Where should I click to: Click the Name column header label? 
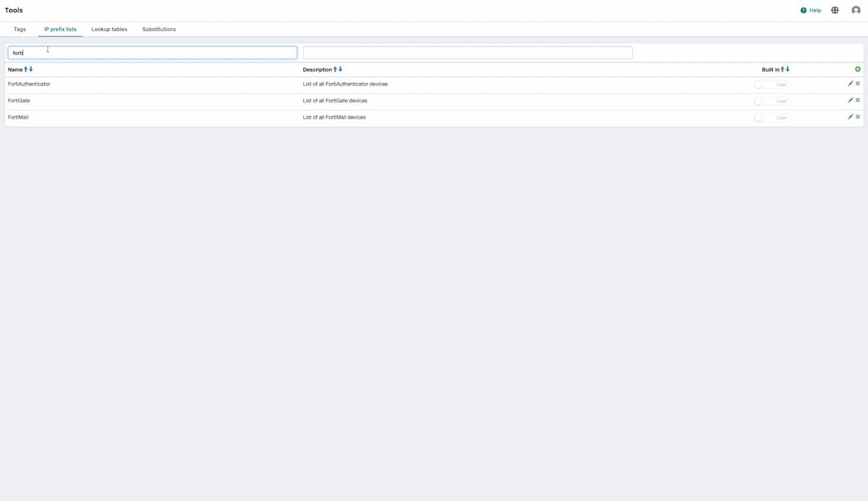(15, 70)
